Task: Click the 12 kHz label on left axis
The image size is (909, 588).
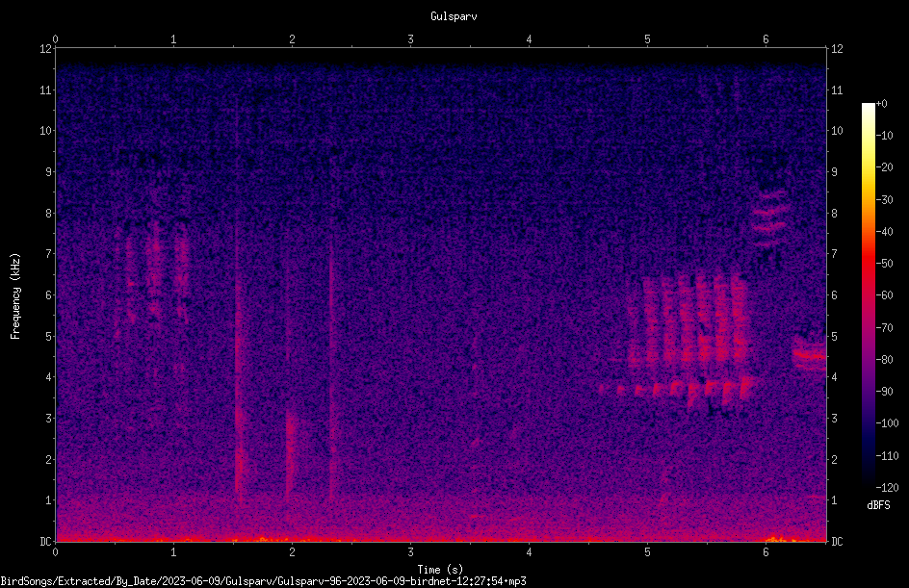Action: click(45, 49)
